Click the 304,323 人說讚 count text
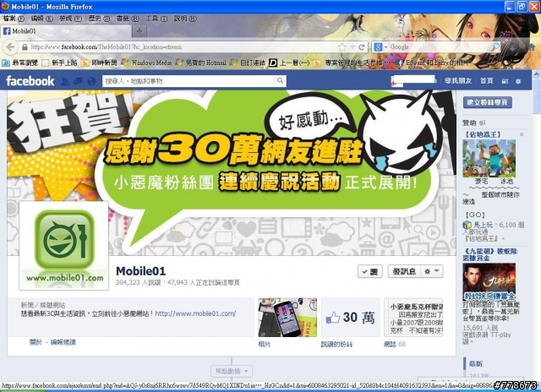The width and height of the screenshot is (541, 392). [138, 282]
